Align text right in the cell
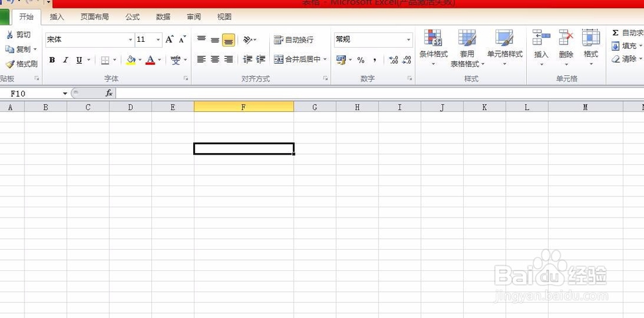 click(x=229, y=59)
